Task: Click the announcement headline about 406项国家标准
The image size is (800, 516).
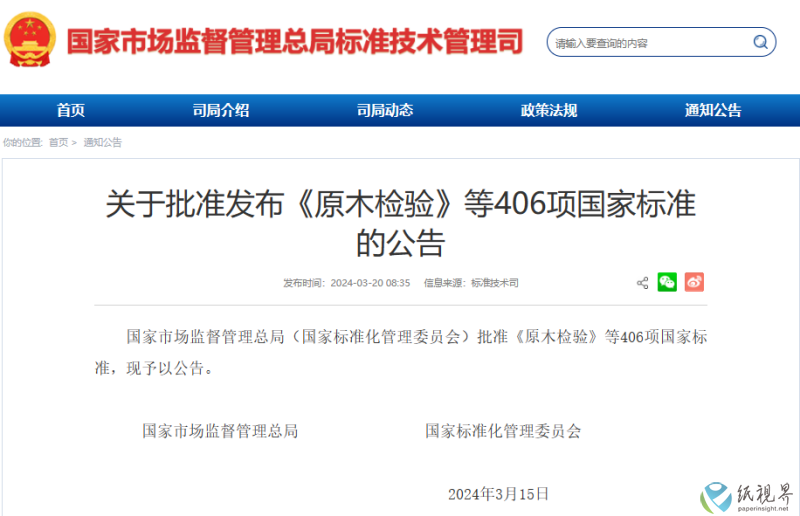Action: pyautogui.click(x=401, y=223)
